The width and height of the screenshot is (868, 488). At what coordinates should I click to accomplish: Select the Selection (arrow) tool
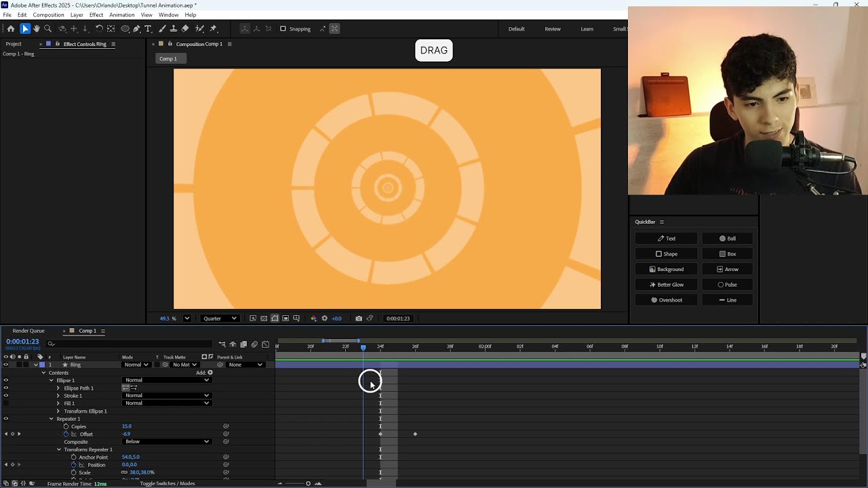[x=25, y=28]
